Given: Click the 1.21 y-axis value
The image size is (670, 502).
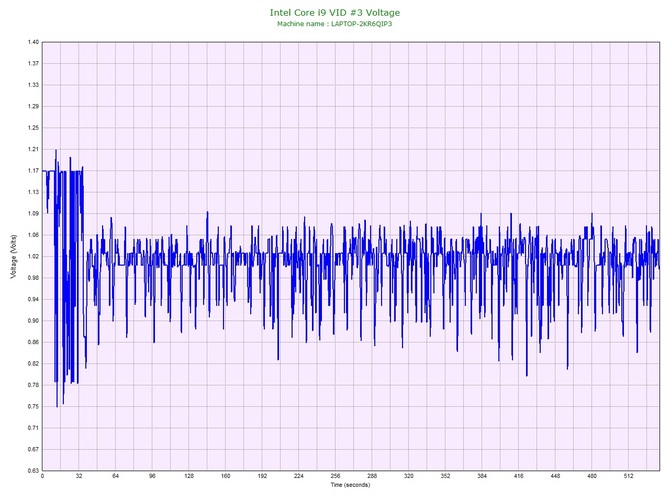Looking at the screenshot, I should (33, 149).
